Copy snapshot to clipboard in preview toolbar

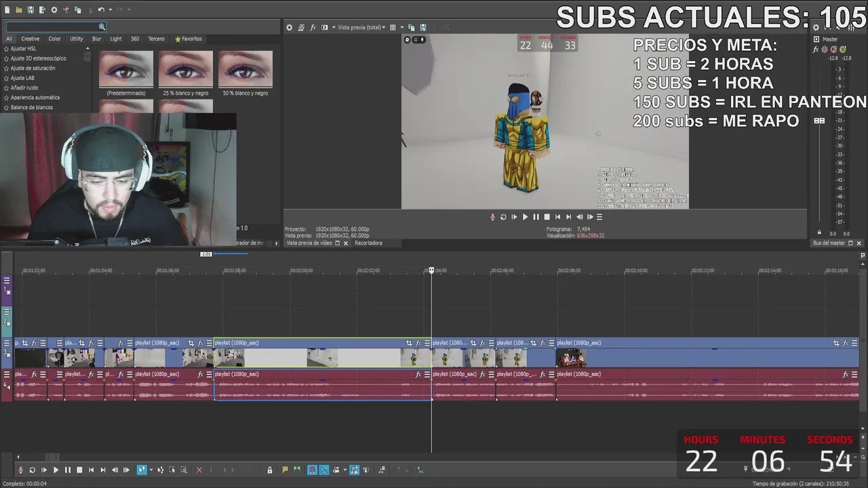[x=412, y=27]
